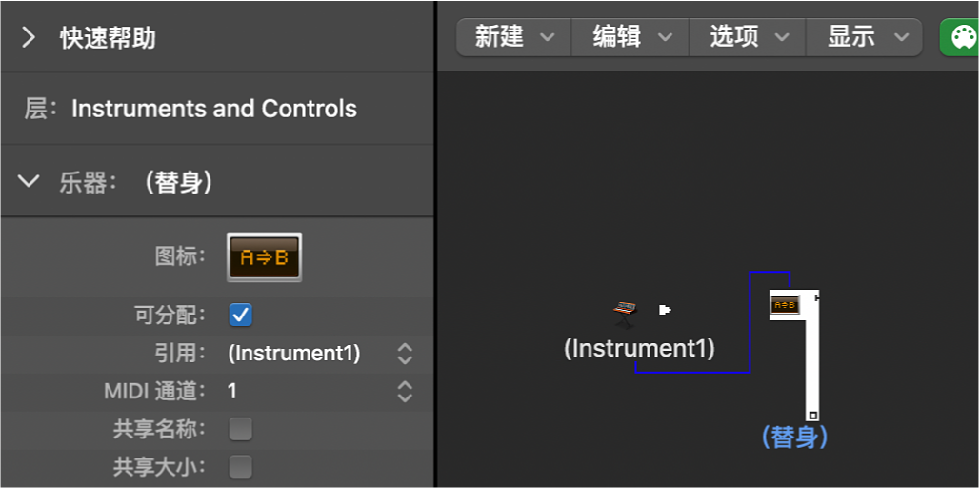The height and width of the screenshot is (489, 980).
Task: Enable the 共享大小 checkbox
Action: coord(241,467)
